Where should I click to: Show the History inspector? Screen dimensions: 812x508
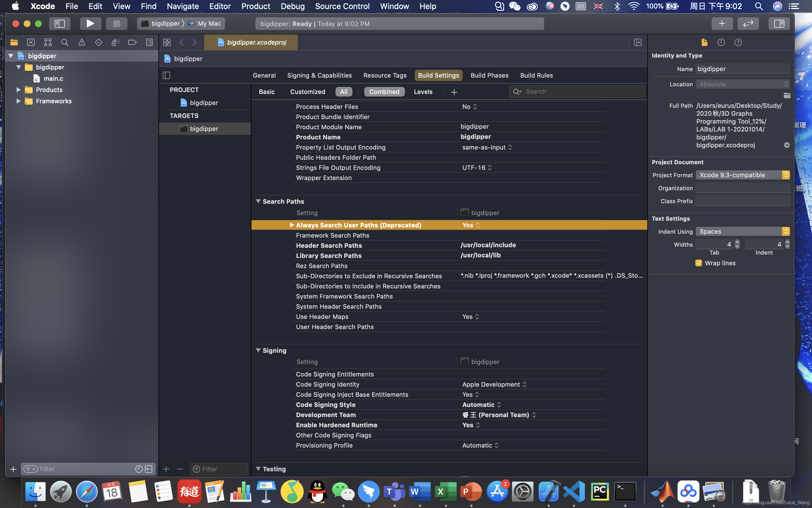721,42
